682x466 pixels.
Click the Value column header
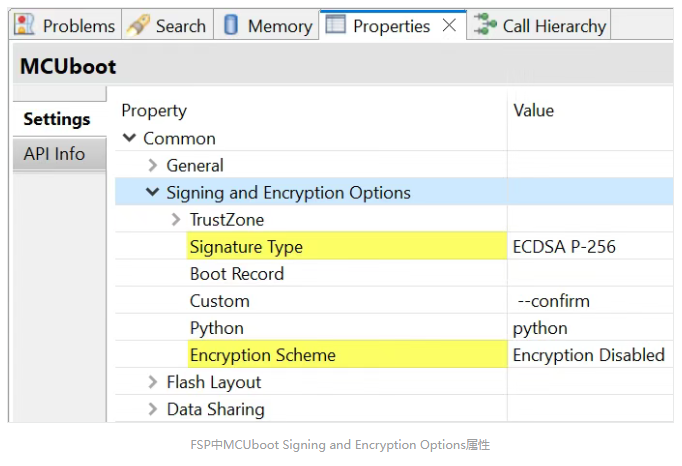[534, 110]
